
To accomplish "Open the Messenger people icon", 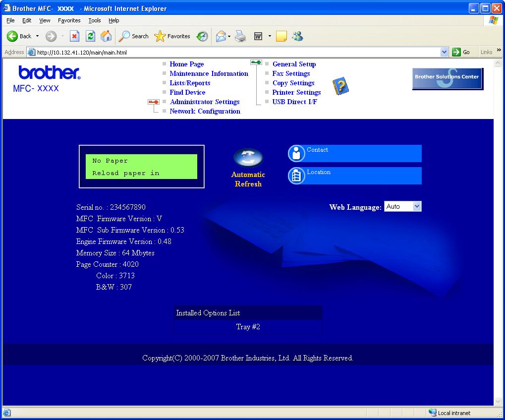I will click(297, 36).
